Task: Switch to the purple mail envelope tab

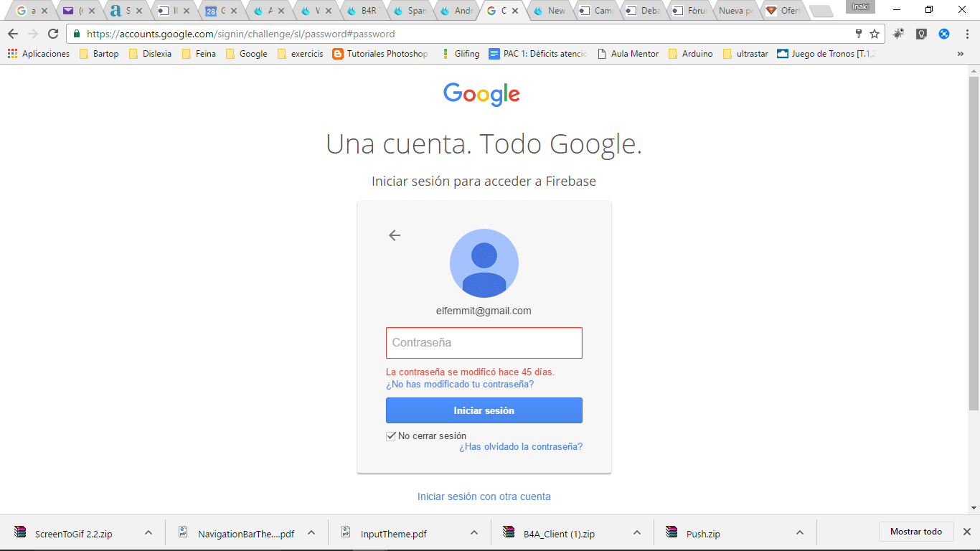Action: pyautogui.click(x=80, y=11)
